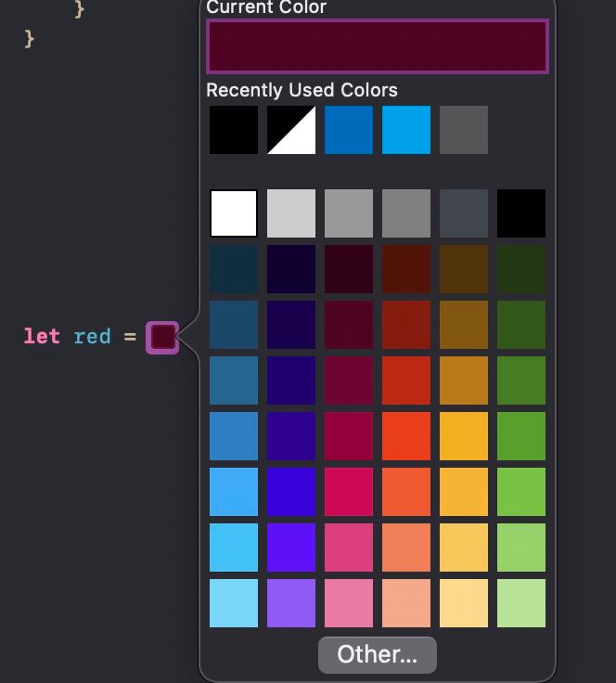Choose black at the end of grayscale row
Screen dimensions: 616x683
click(521, 213)
